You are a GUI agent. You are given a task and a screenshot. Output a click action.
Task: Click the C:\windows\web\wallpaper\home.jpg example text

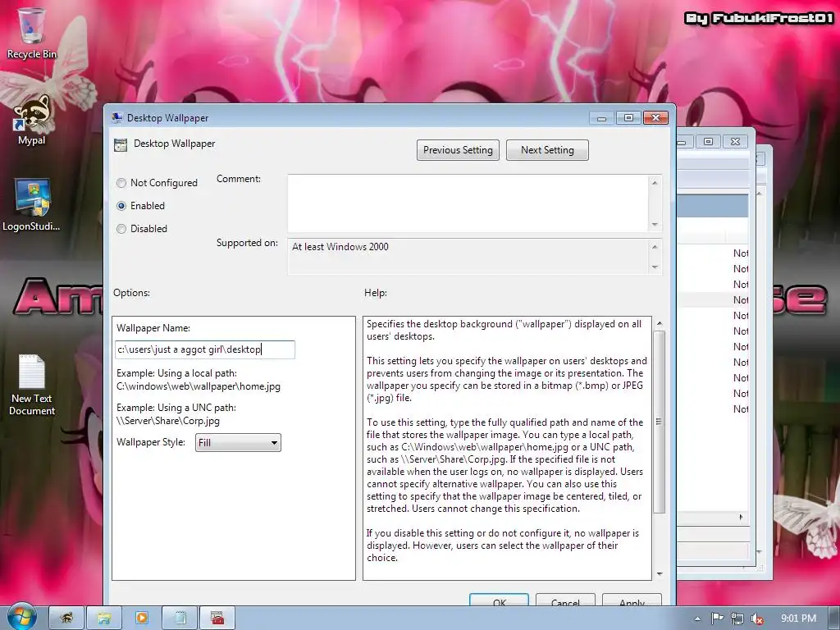(x=199, y=386)
